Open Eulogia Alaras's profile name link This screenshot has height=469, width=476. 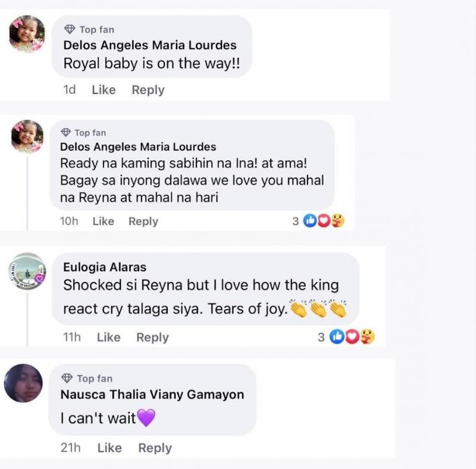105,267
